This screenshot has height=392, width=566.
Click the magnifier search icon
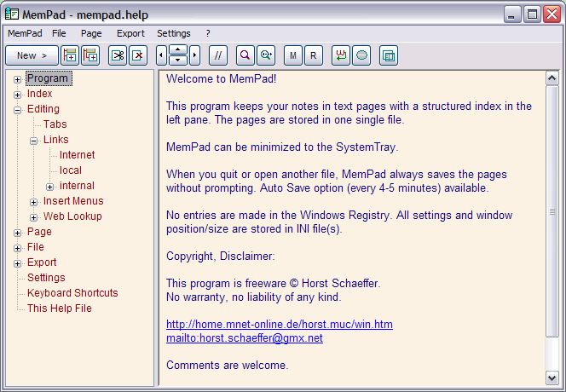coord(245,55)
